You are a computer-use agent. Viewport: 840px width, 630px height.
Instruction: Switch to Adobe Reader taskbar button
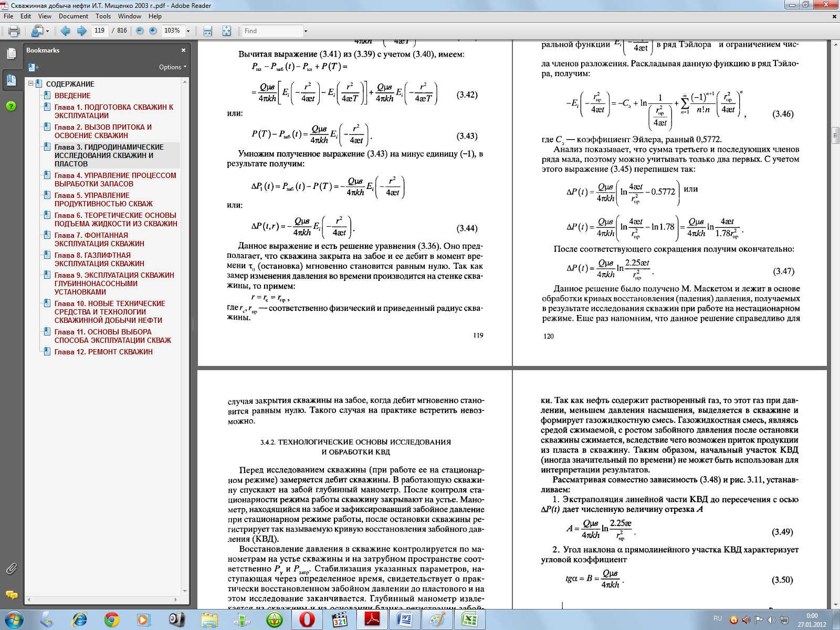point(372,620)
